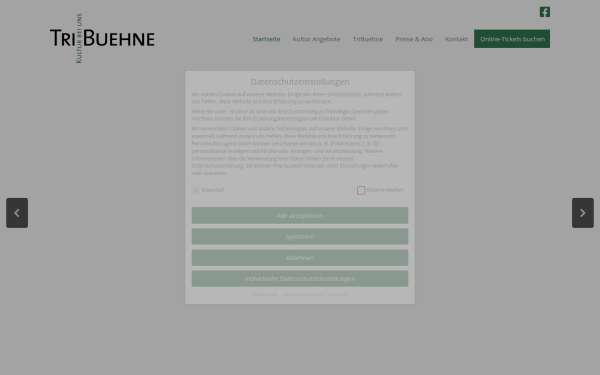Click the Speichern button

tap(300, 236)
